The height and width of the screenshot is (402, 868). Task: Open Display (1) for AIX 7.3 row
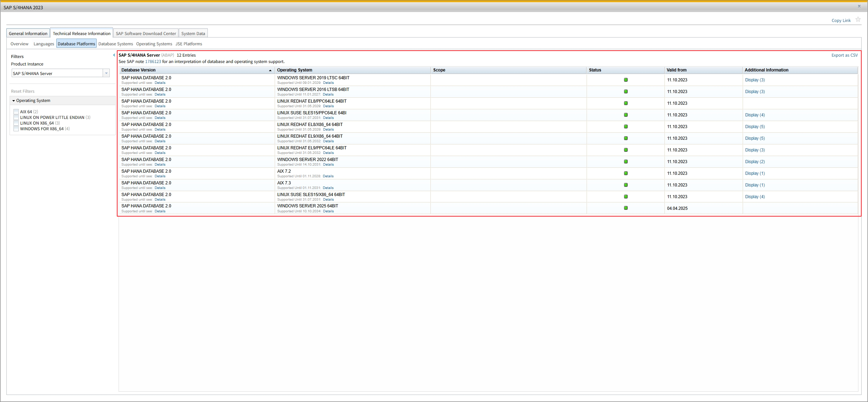(755, 185)
